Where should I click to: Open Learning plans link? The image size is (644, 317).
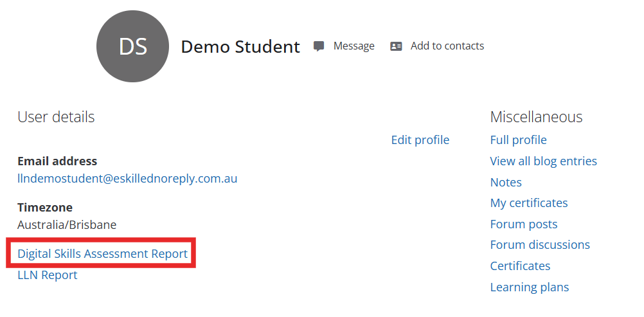click(530, 287)
